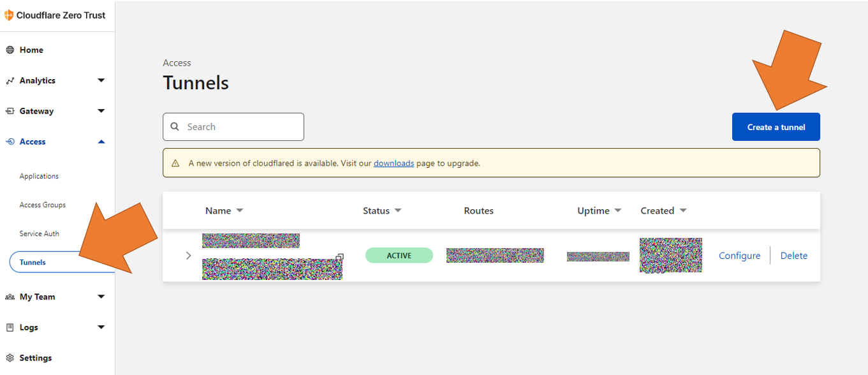Sort by Created column arrow
Viewport: 868px width, 375px height.
pyautogui.click(x=682, y=211)
